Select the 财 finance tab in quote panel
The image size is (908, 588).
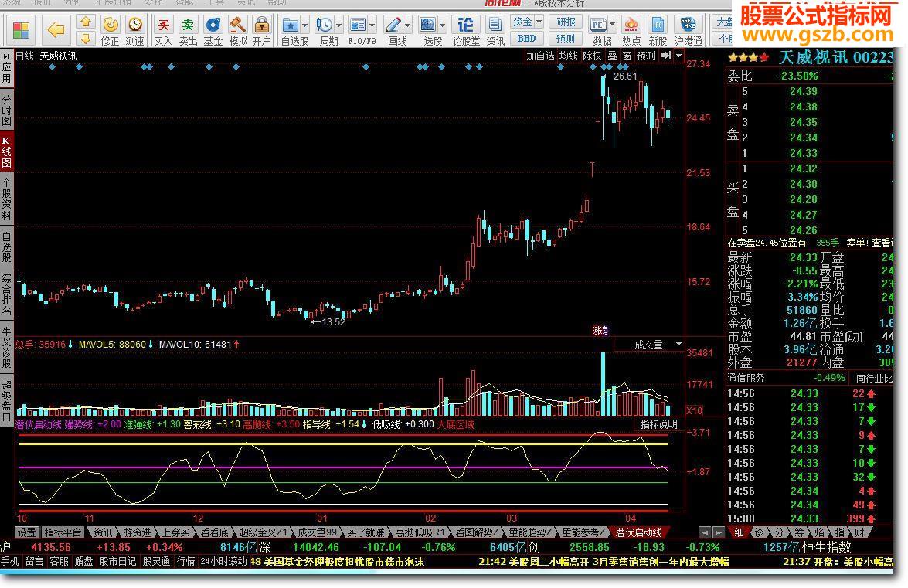[859, 532]
